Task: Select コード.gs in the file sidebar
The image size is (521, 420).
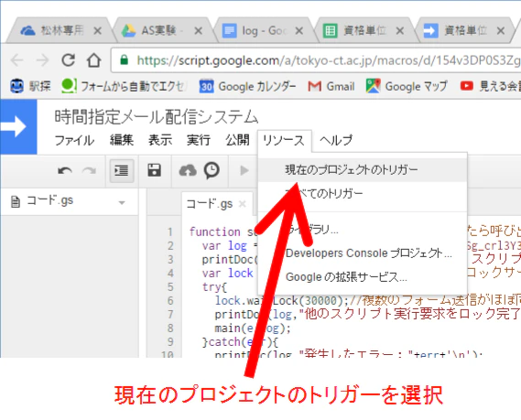Action: 49,201
